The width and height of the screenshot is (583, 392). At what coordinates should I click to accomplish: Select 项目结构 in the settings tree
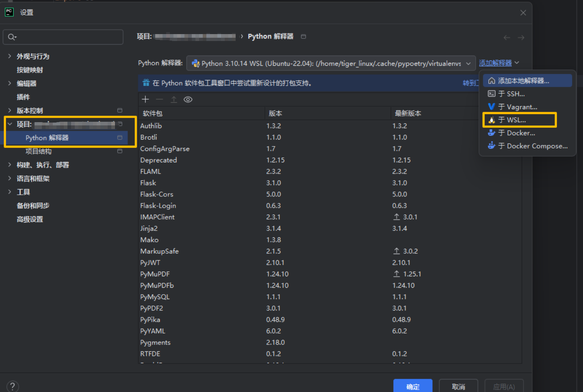point(39,151)
